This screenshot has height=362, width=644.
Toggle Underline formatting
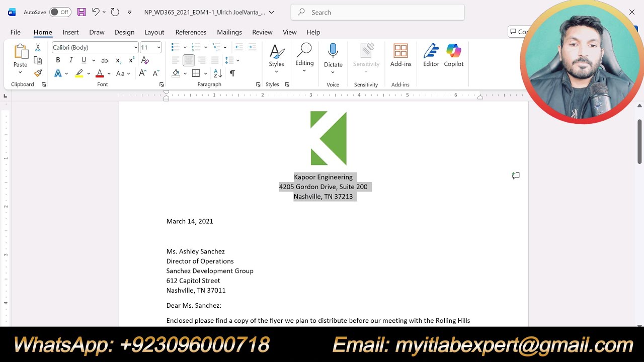click(x=84, y=60)
